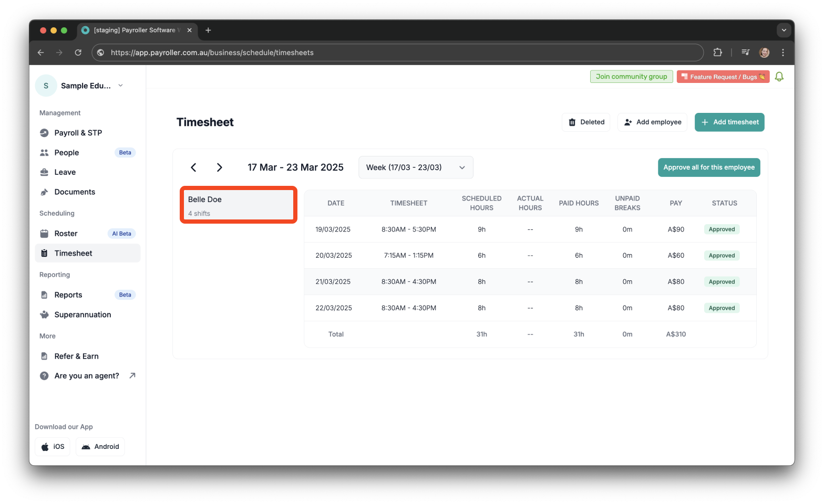Open the People section
Viewport: 824px width, 504px height.
point(88,153)
